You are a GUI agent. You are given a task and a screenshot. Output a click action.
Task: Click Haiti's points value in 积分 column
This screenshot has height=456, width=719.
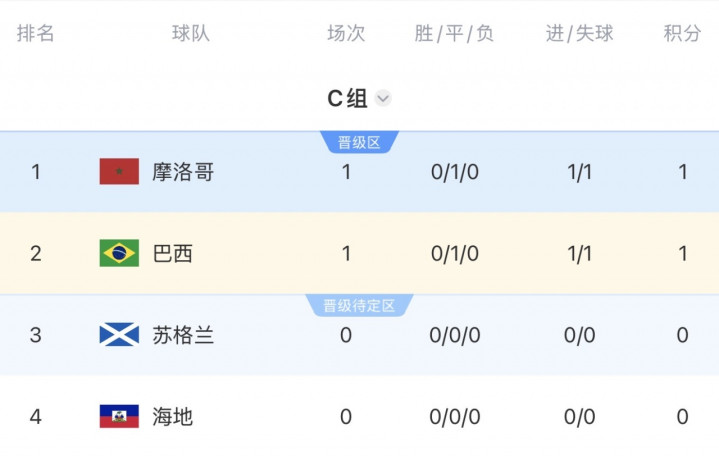tap(682, 417)
